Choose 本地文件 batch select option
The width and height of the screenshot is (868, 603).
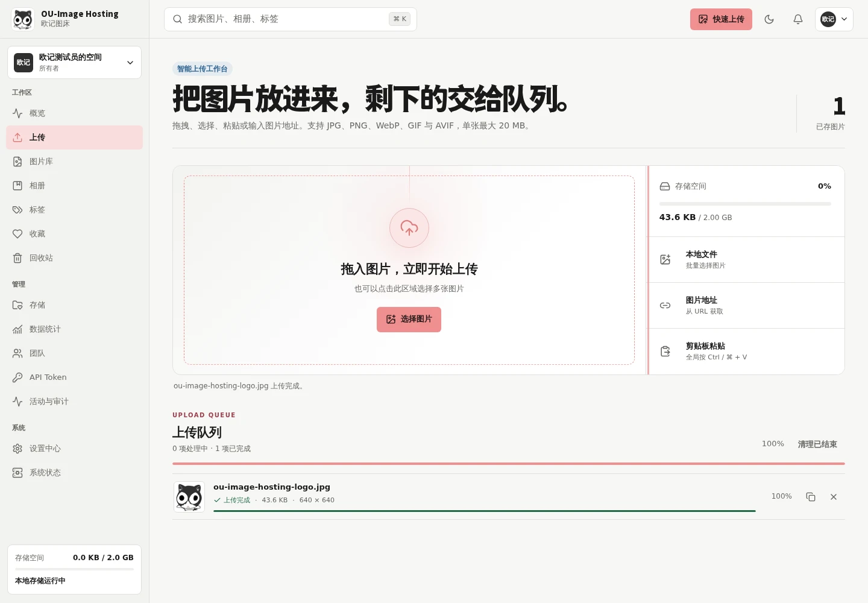tap(746, 259)
